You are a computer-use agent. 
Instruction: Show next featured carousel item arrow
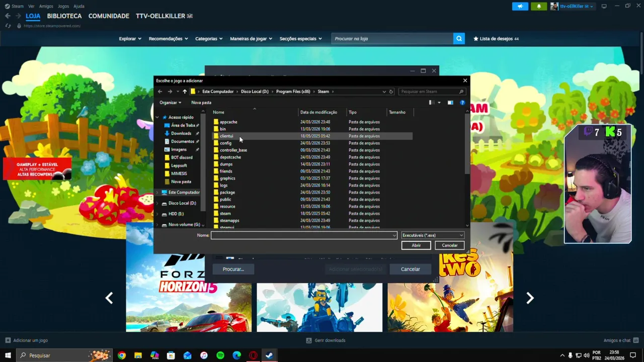pyautogui.click(x=530, y=298)
